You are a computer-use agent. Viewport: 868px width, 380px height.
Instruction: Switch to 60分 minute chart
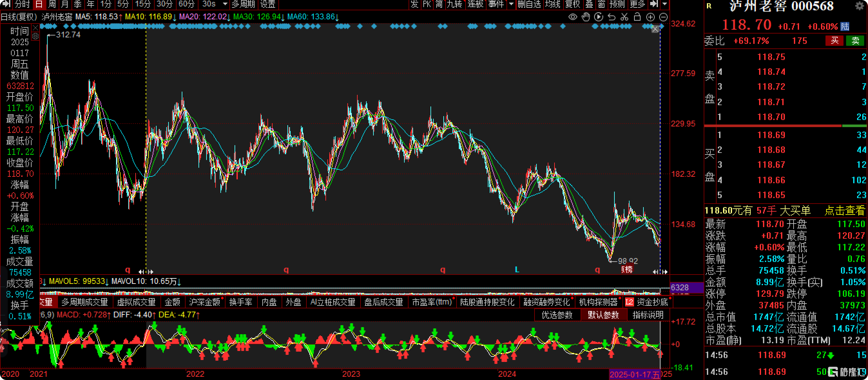pyautogui.click(x=186, y=4)
